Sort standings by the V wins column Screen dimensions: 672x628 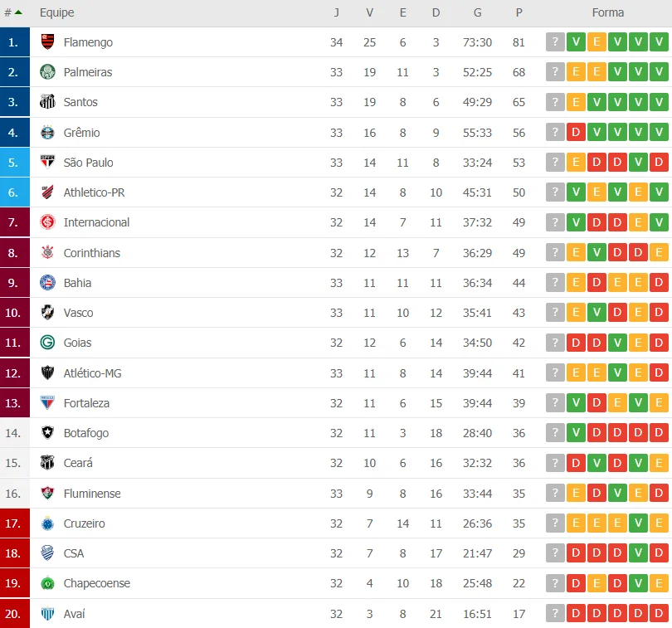pos(369,13)
